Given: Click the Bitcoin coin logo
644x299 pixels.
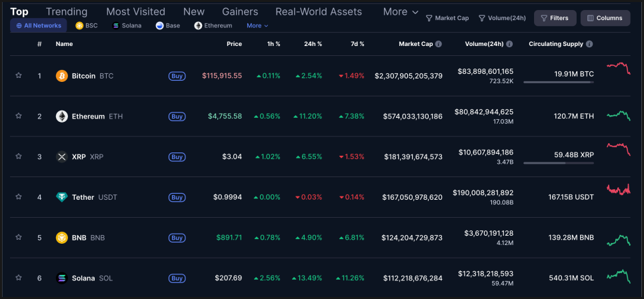Looking at the screenshot, I should click(61, 76).
